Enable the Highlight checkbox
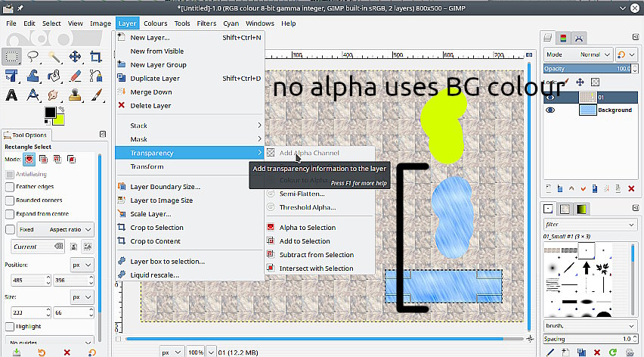Viewport: 644px width, 357px height. click(x=10, y=327)
